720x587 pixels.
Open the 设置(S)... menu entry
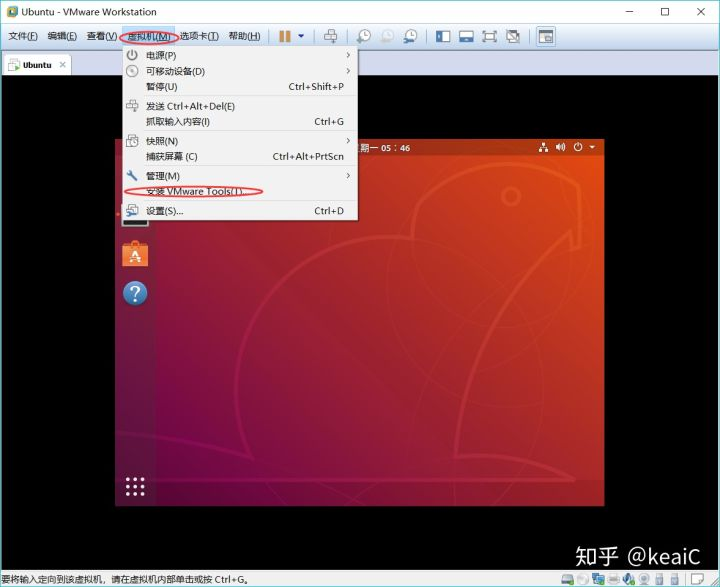(x=240, y=211)
